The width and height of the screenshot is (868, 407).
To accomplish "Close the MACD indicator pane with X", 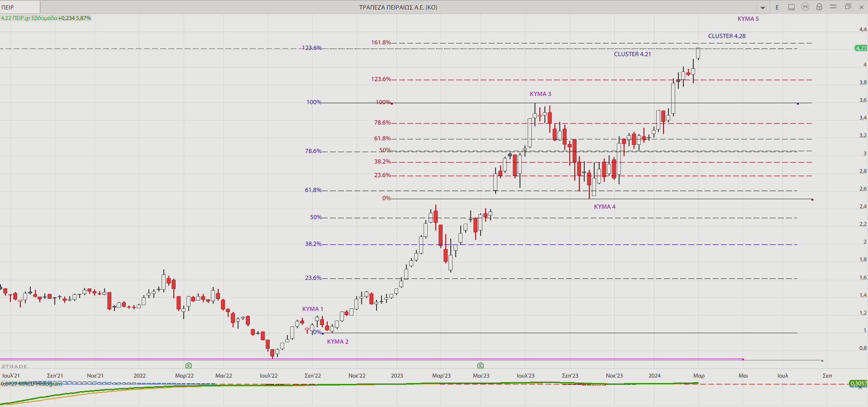I will tap(860, 388).
